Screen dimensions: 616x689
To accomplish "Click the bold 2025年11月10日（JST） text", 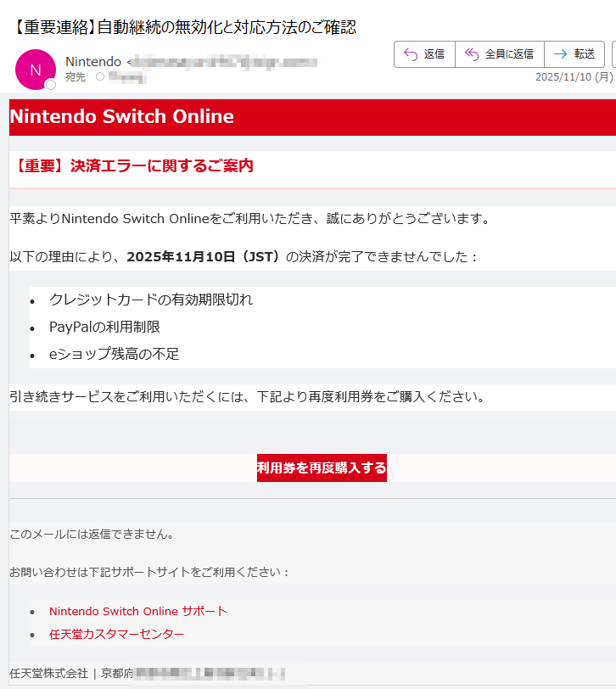I will click(203, 256).
